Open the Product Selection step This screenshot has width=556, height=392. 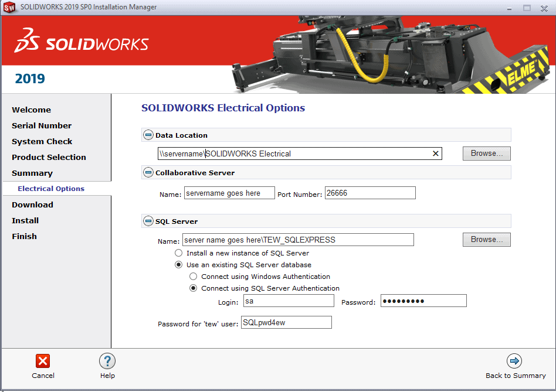click(x=49, y=157)
